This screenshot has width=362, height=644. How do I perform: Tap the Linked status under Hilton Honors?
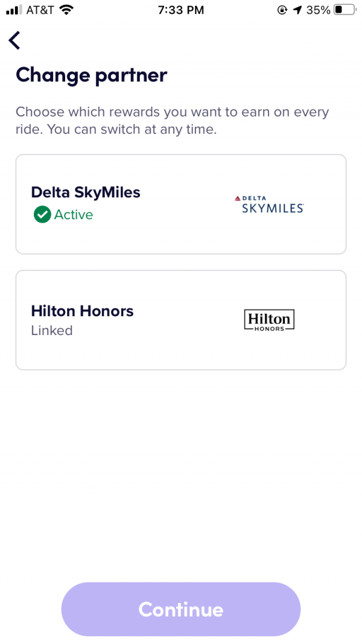tap(52, 331)
